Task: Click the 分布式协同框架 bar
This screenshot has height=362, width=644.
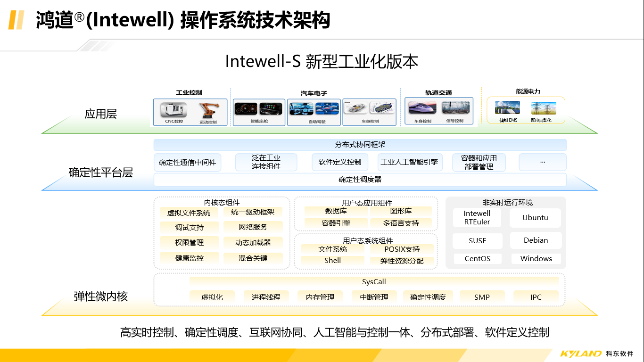Action: pyautogui.click(x=360, y=145)
